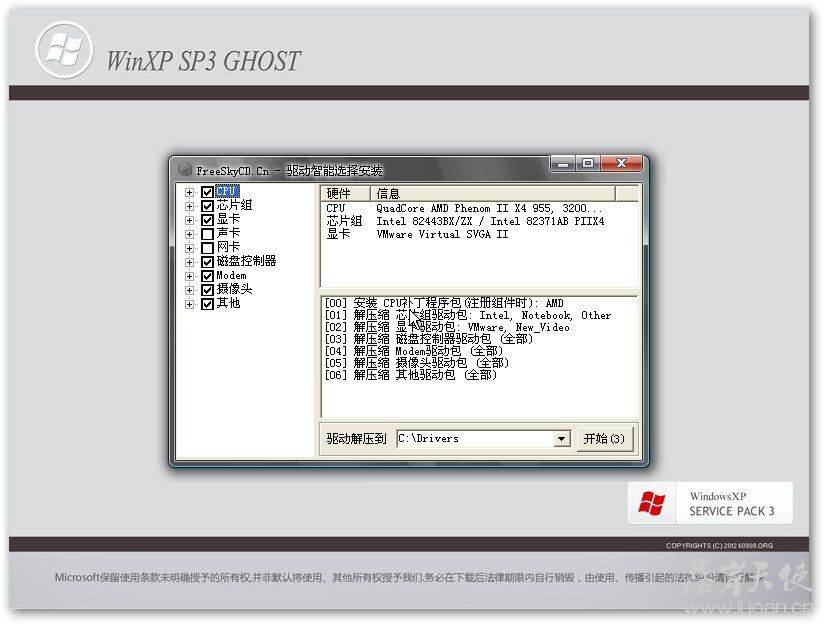
Task: Expand the 芯片组 tree node
Action: point(189,206)
